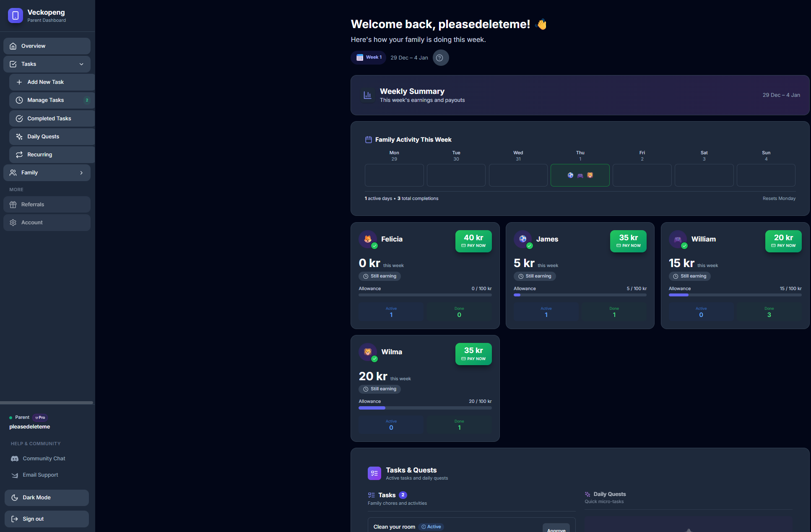Collapse the Tasks menu chevron
811x532 pixels.
click(81, 64)
